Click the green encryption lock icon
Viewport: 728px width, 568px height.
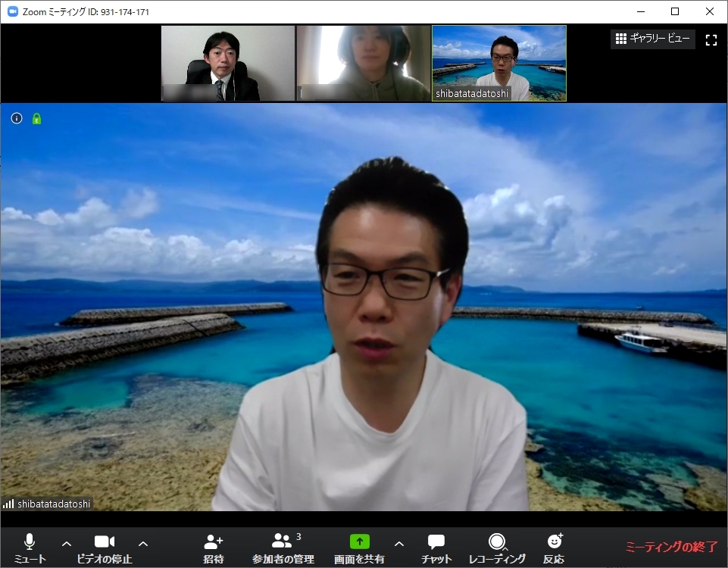[36, 118]
